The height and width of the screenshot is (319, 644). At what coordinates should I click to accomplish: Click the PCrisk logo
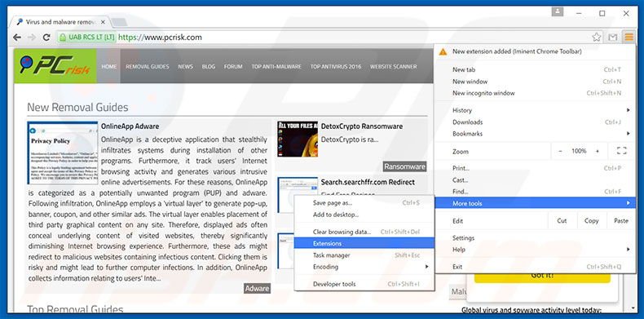click(55, 66)
